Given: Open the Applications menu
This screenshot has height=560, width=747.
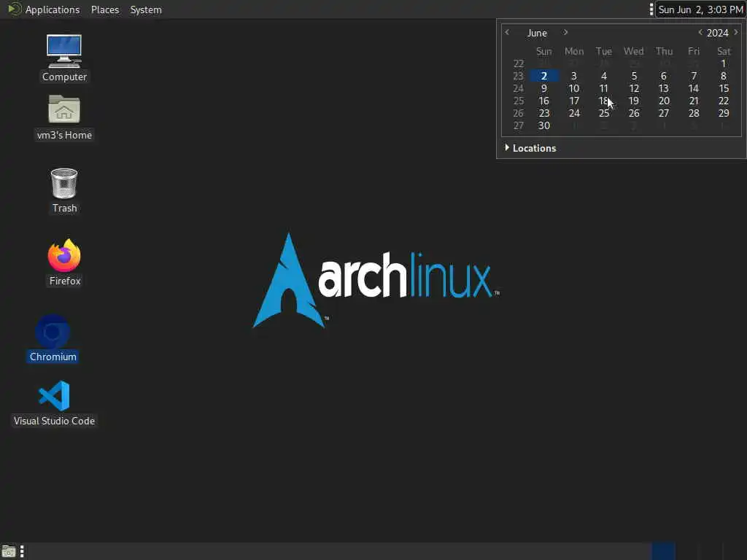Looking at the screenshot, I should coord(53,9).
